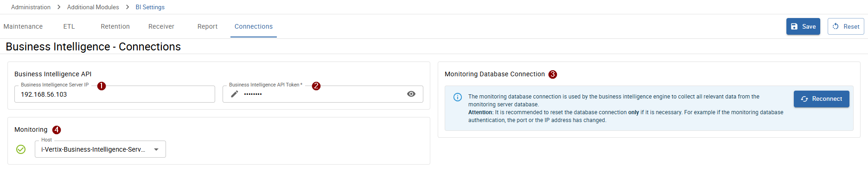
Task: Reset the connection settings
Action: click(x=846, y=26)
